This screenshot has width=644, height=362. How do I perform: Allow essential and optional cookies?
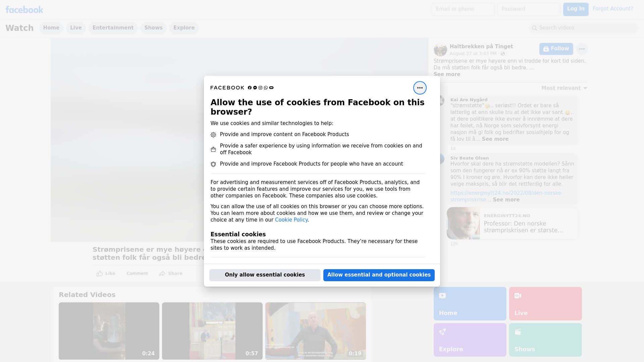[379, 275]
